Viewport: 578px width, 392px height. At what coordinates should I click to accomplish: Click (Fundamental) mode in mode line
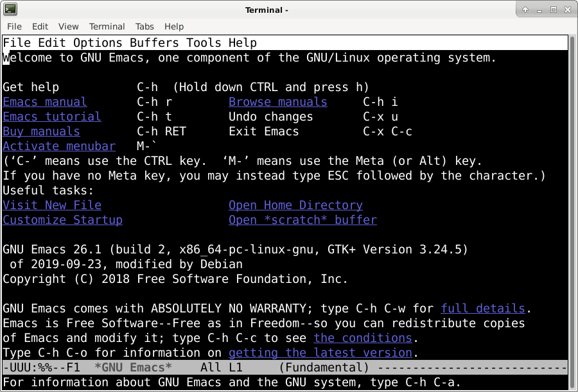pyautogui.click(x=324, y=368)
